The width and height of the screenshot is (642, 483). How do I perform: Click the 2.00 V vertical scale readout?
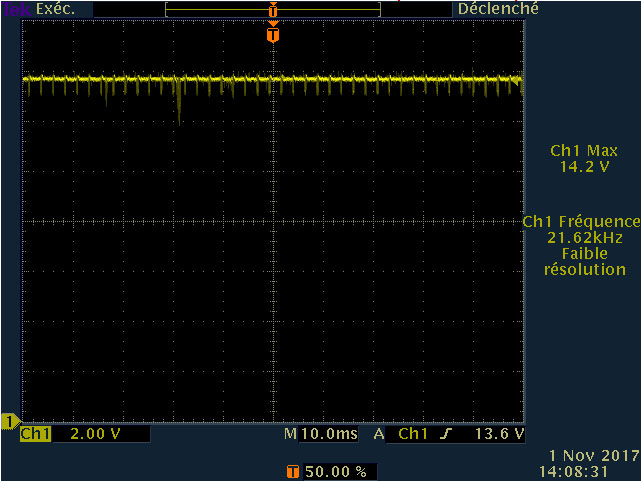click(95, 434)
